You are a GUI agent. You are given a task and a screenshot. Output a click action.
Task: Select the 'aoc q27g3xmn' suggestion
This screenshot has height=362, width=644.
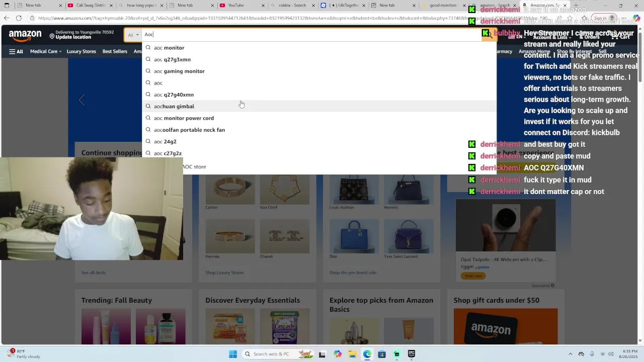tap(319, 59)
